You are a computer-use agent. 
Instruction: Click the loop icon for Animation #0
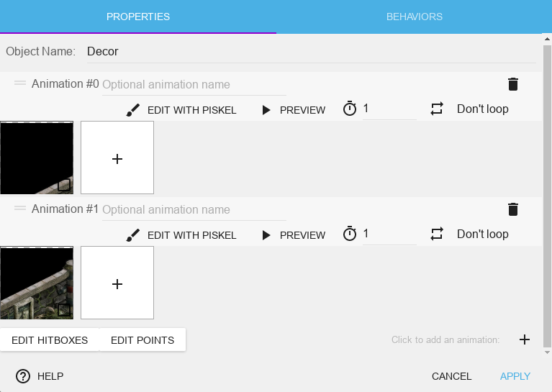[437, 109]
